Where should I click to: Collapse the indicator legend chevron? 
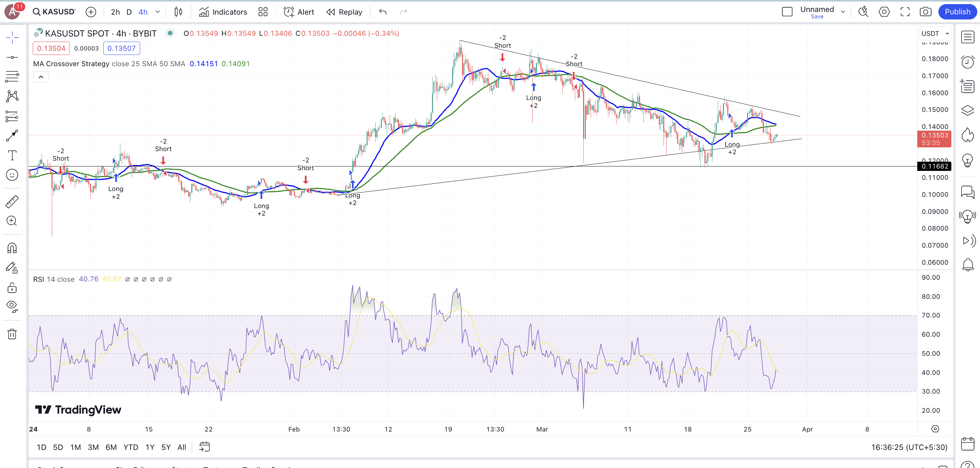(41, 77)
